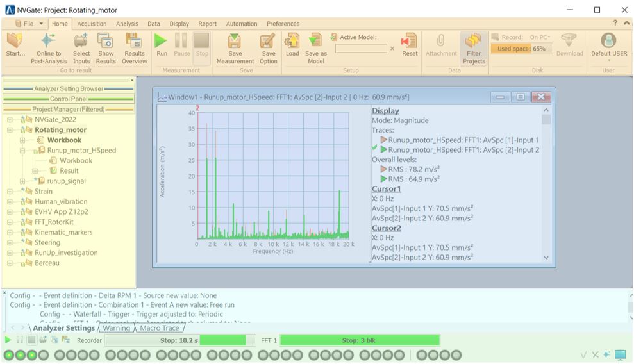Open the Automation ribbon tab
The image size is (634, 364).
[242, 24]
